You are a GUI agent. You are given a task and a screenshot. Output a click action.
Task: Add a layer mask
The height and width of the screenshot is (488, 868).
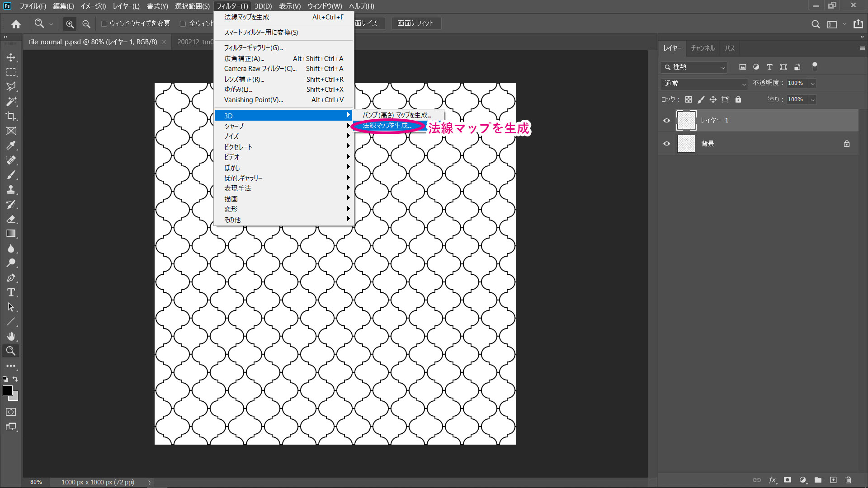click(x=788, y=480)
